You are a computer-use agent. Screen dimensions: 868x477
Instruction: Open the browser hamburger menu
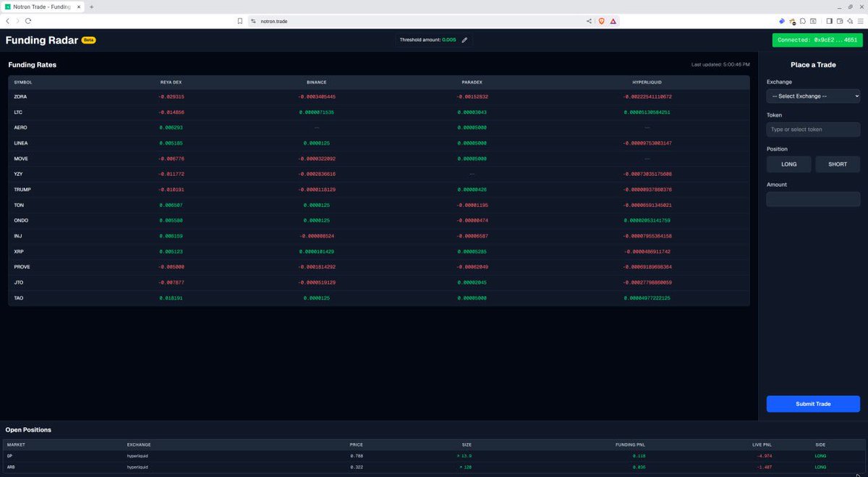tap(860, 21)
